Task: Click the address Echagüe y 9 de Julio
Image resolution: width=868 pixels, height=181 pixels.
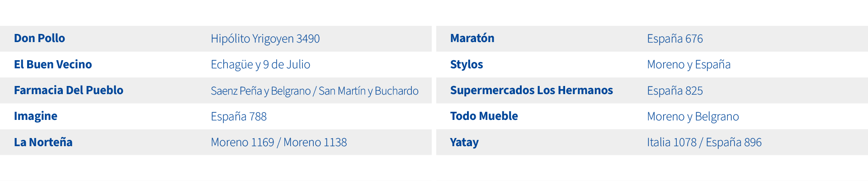Action: tap(260, 65)
